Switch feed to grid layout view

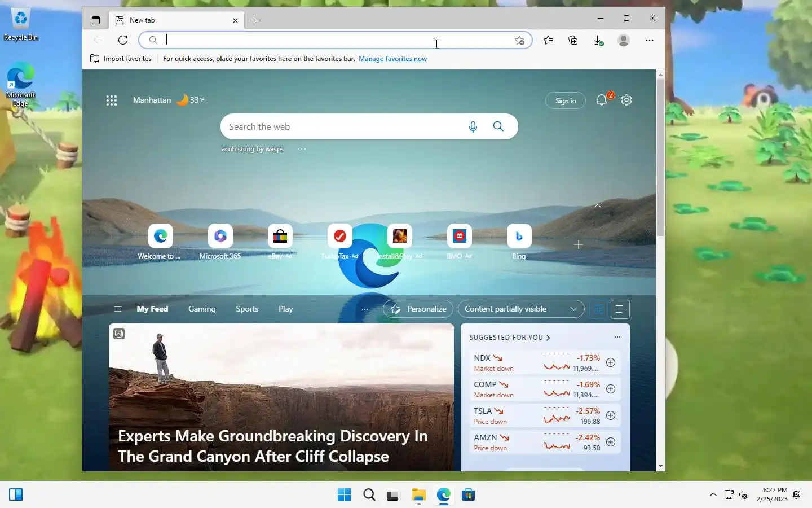coord(599,309)
